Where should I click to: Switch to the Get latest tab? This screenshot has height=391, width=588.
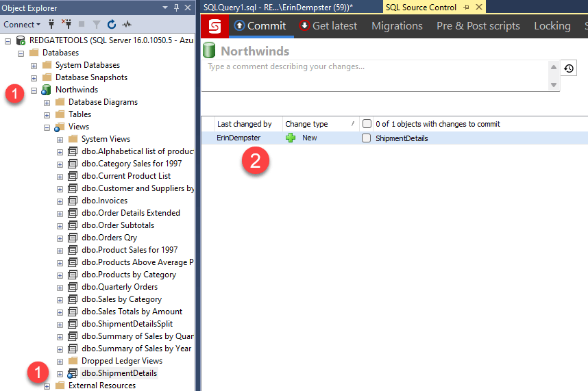328,26
